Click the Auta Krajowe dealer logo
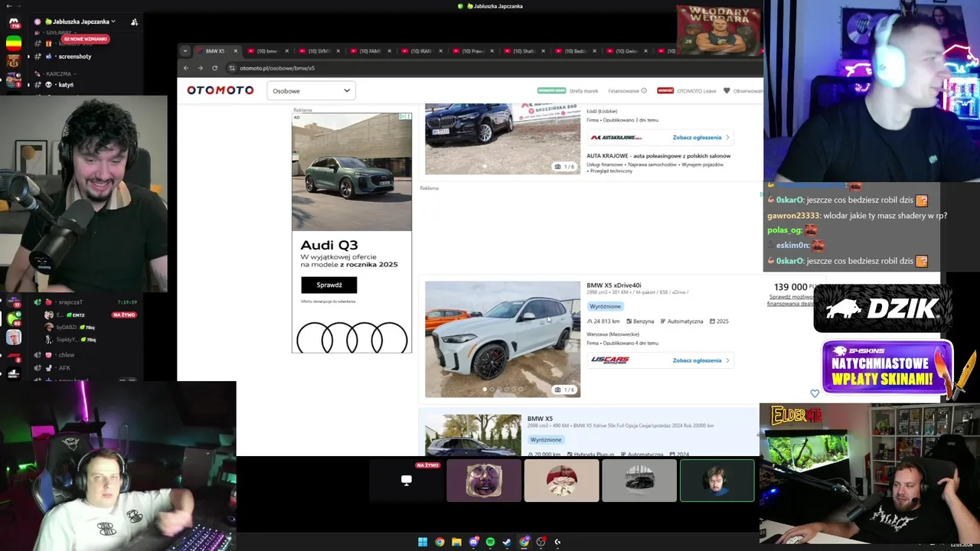 (x=616, y=138)
